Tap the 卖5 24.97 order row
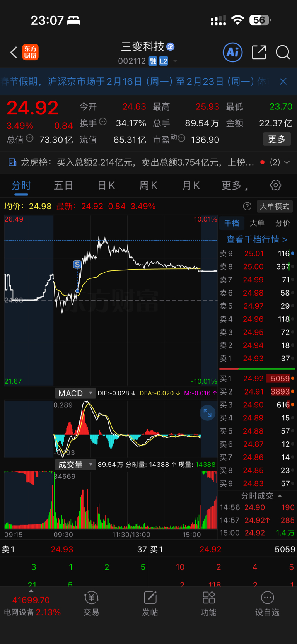The width and height of the screenshot is (297, 644). pyautogui.click(x=257, y=306)
